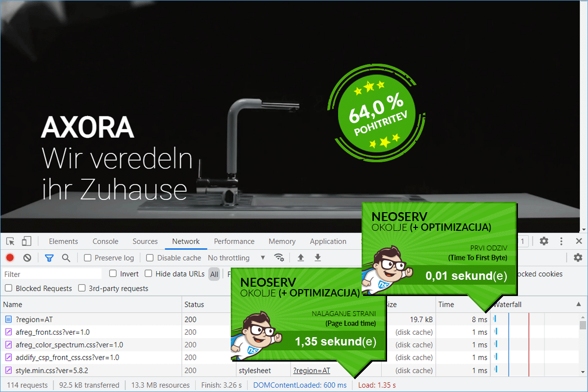Screen dimensions: 588x392
Task: Open the Application tab
Action: (x=328, y=241)
